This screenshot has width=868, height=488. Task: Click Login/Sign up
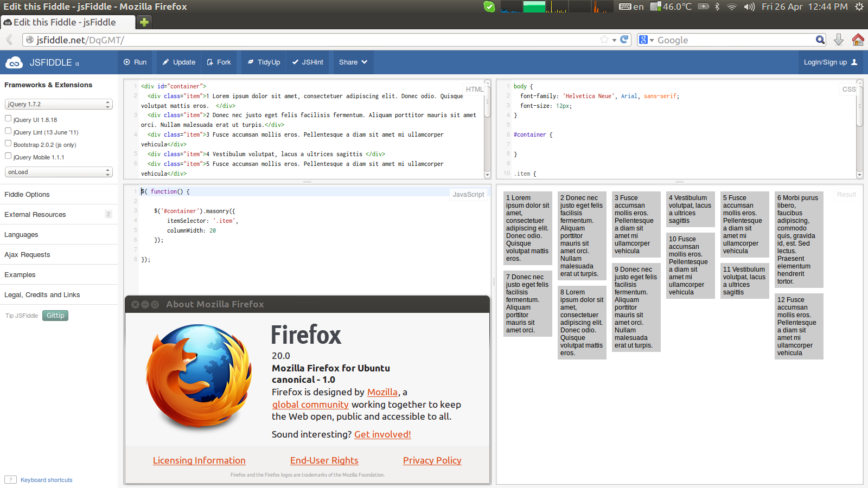tap(831, 62)
